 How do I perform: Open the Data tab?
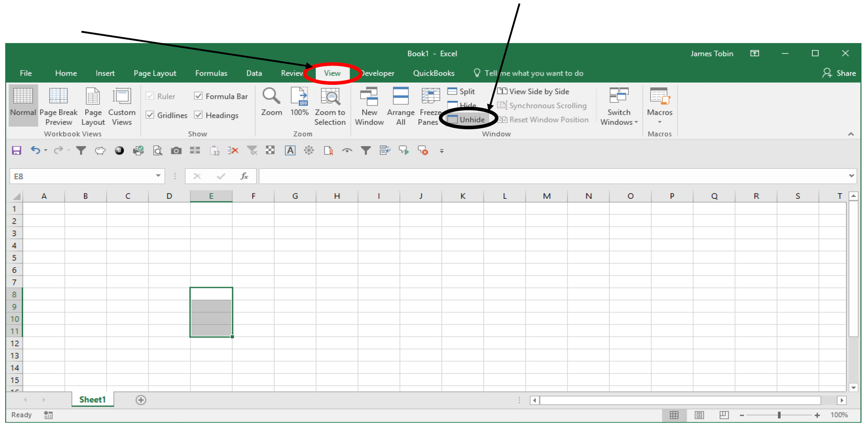tap(254, 73)
